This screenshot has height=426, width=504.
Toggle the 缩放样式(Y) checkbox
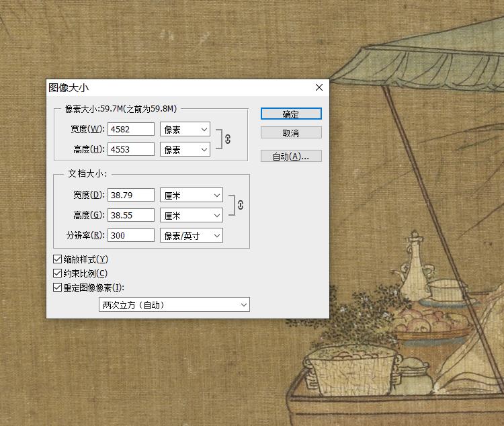[58, 259]
